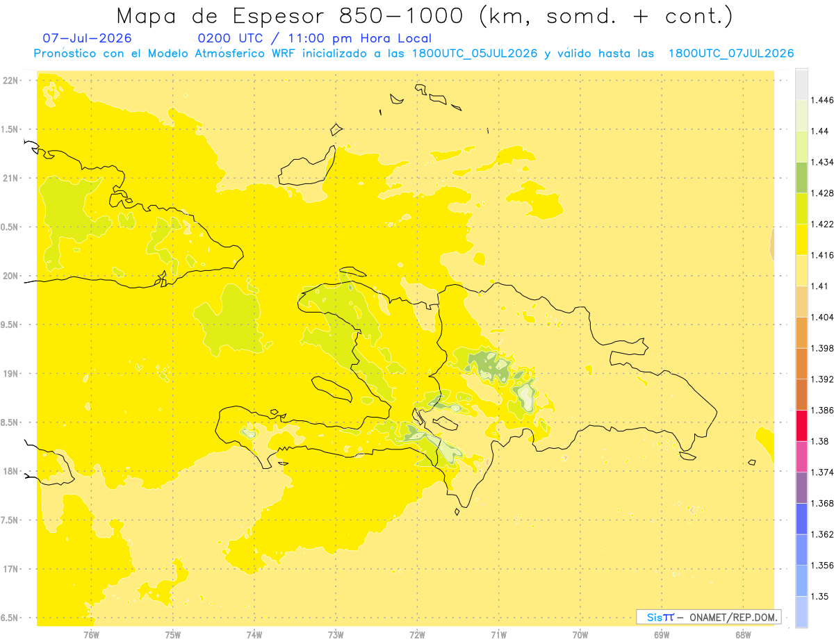834x644 pixels.
Task: Click the '1.416' legend value
Action: click(821, 255)
